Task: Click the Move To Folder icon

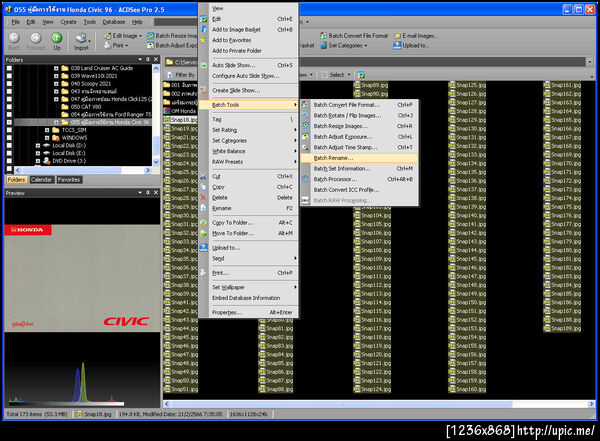Action: [203, 233]
